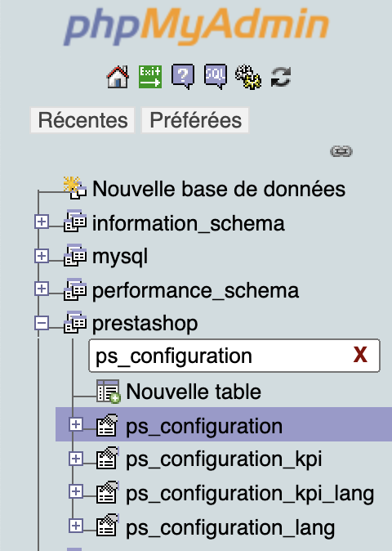This screenshot has width=392, height=551.
Task: Expand the performance_schema database
Action: pyautogui.click(x=42, y=289)
